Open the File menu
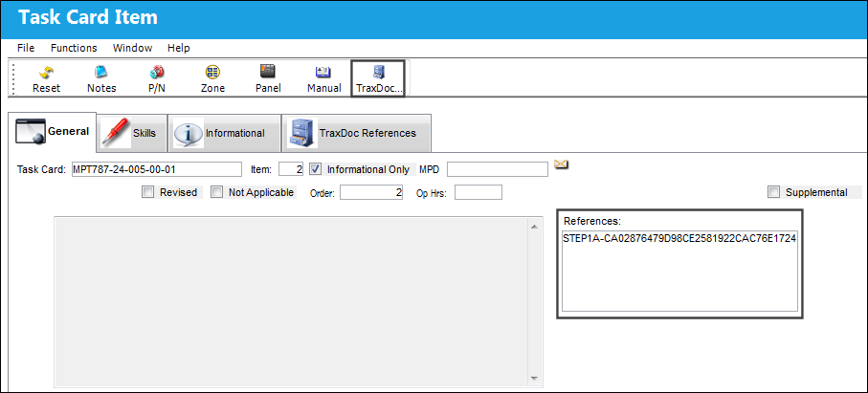This screenshot has width=868, height=393. pos(26,48)
